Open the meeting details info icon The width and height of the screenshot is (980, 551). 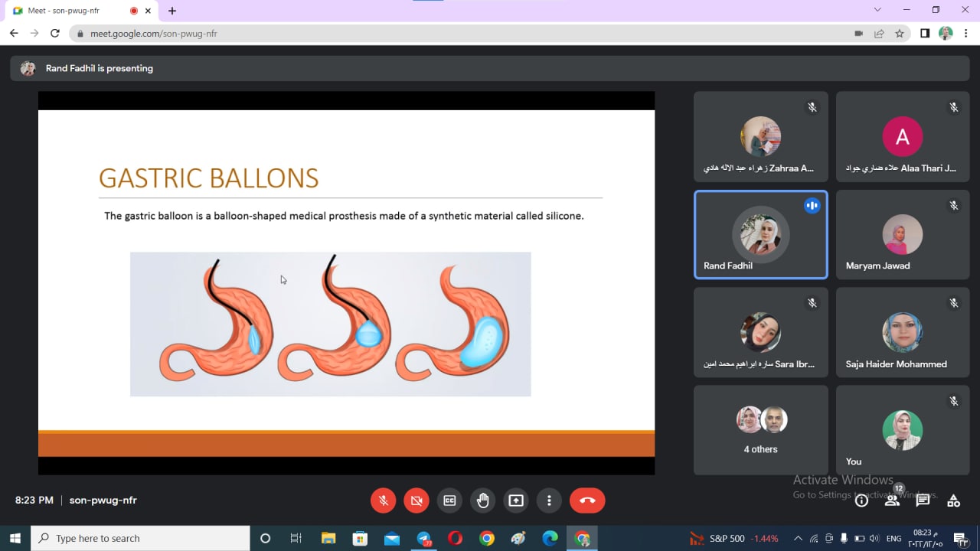point(861,500)
